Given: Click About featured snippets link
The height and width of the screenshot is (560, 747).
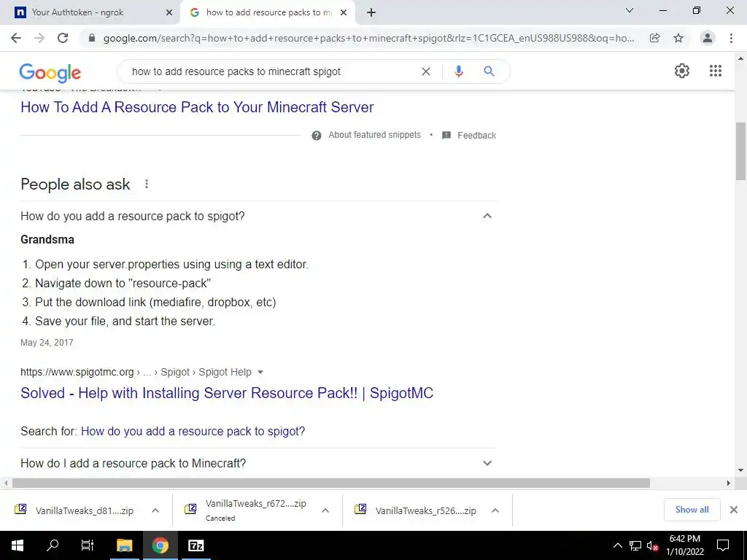Looking at the screenshot, I should [374, 135].
